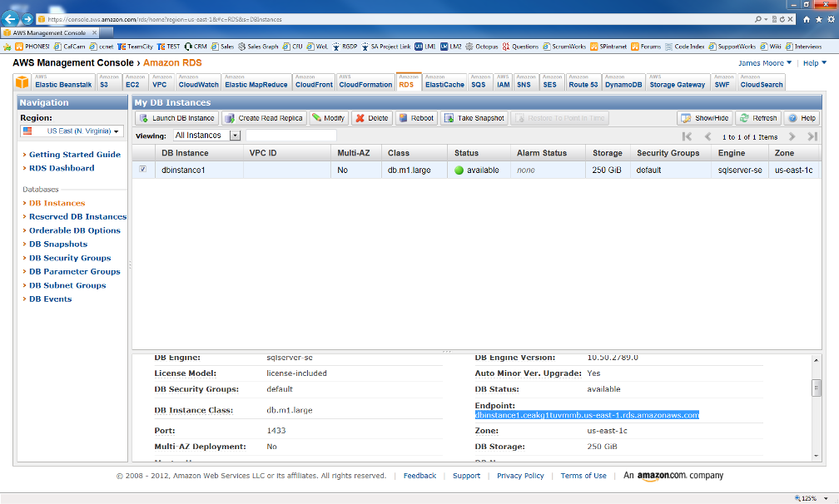Switch to the ElastiCache service tab
Viewport: 839px width, 504px height.
(x=444, y=82)
